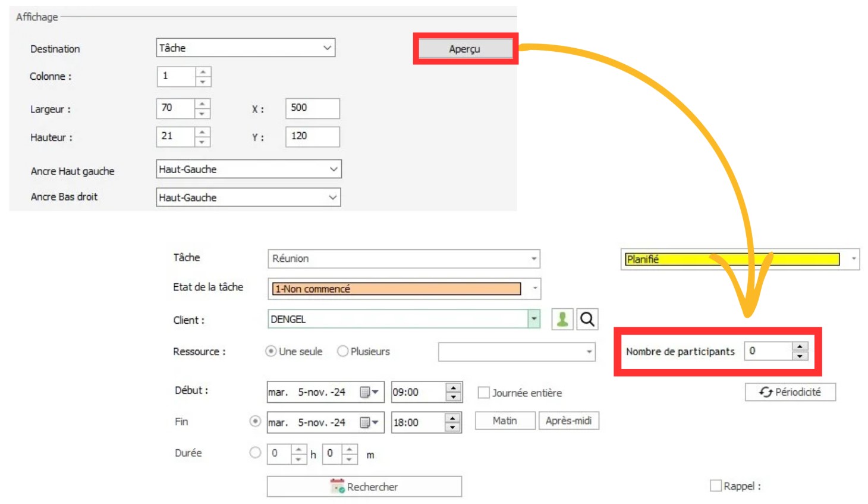This screenshot has width=868, height=504.
Task: Click the Hauteur value field showing 21
Action: tap(176, 136)
